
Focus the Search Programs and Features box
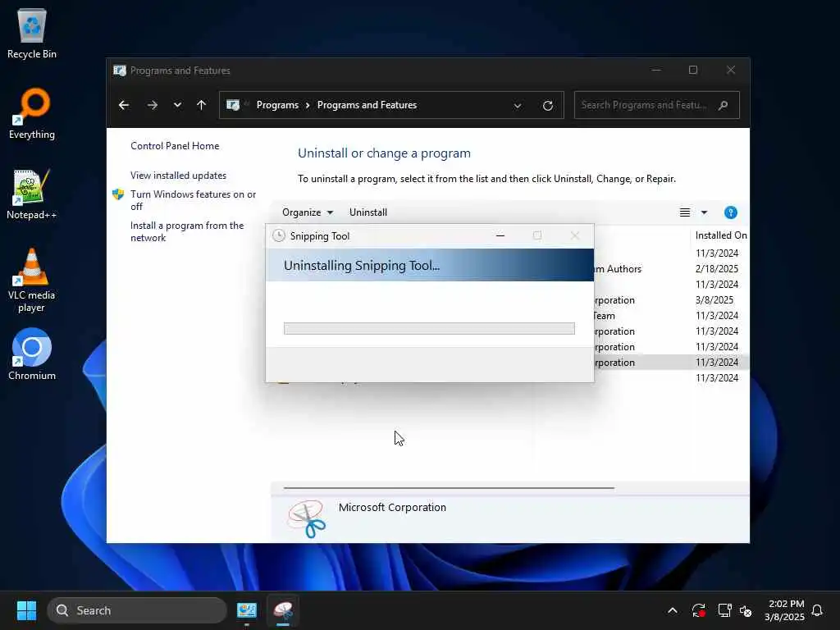coord(657,105)
